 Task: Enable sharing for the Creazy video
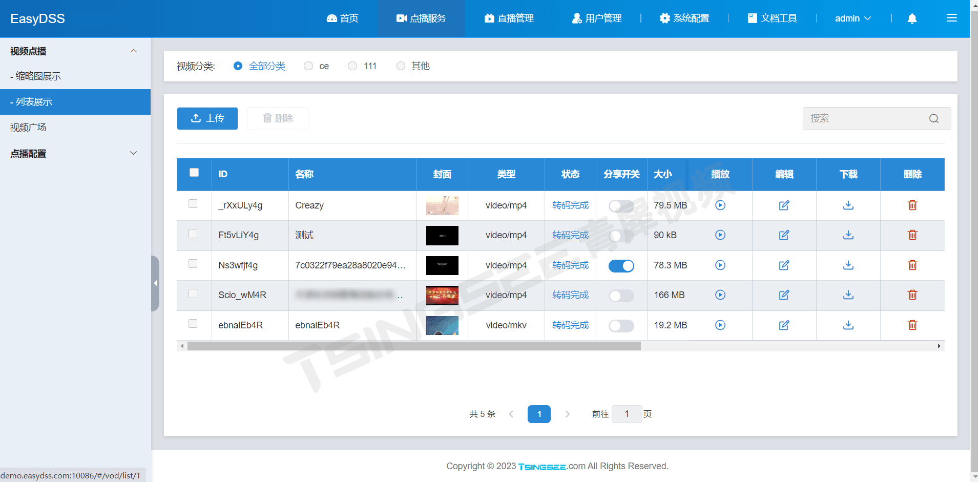(621, 205)
